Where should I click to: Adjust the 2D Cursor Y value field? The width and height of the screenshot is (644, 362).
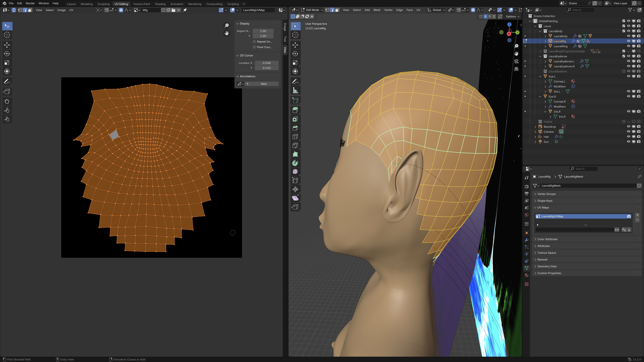[x=267, y=68]
